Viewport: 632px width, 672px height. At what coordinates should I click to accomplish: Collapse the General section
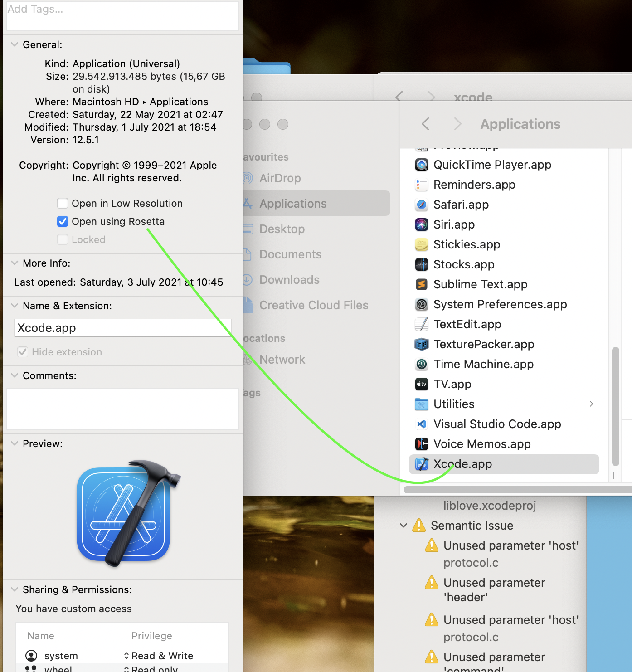pos(15,44)
